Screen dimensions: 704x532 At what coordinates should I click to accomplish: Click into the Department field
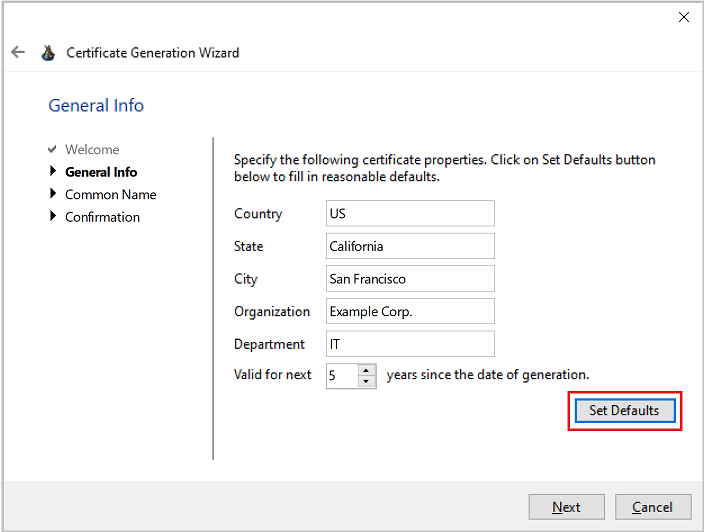pyautogui.click(x=410, y=344)
